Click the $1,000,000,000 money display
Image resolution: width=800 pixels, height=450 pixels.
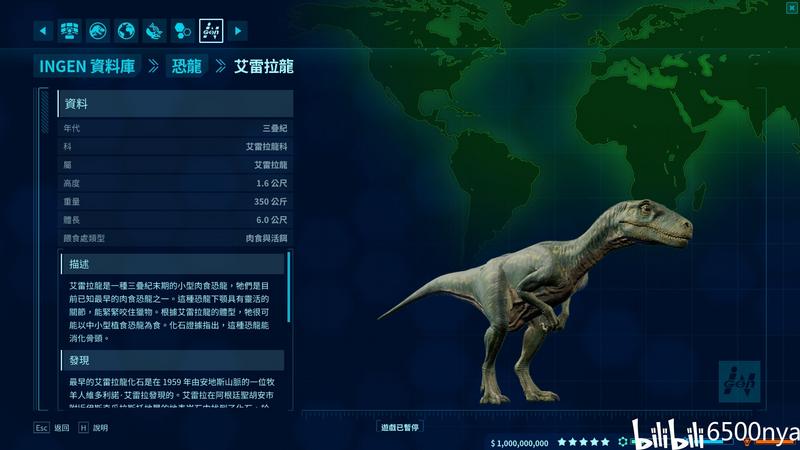pyautogui.click(x=519, y=443)
